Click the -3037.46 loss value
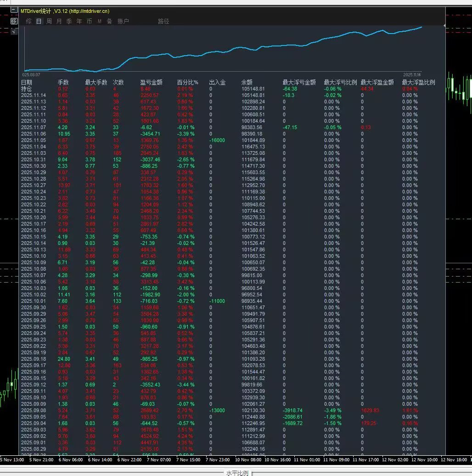This screenshot has width=472, height=476. click(x=150, y=159)
